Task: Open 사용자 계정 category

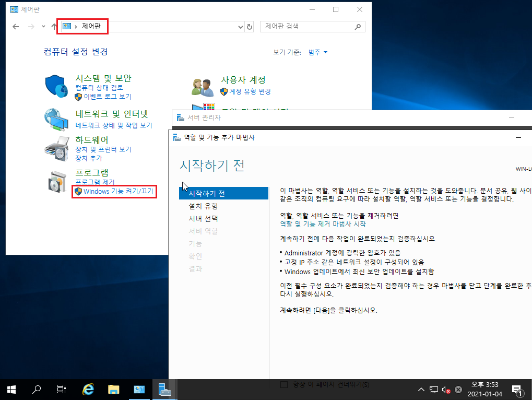Action: pyautogui.click(x=243, y=80)
